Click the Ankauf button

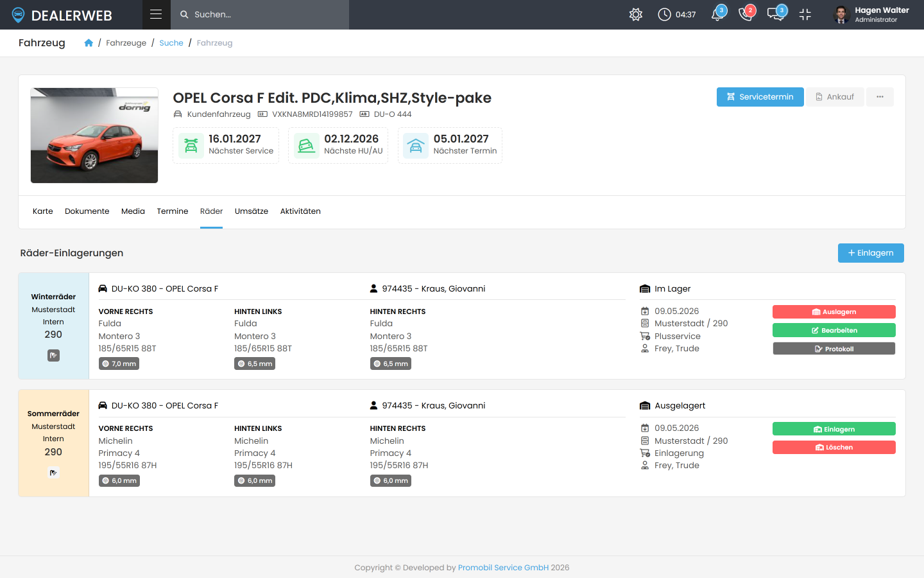pyautogui.click(x=835, y=97)
